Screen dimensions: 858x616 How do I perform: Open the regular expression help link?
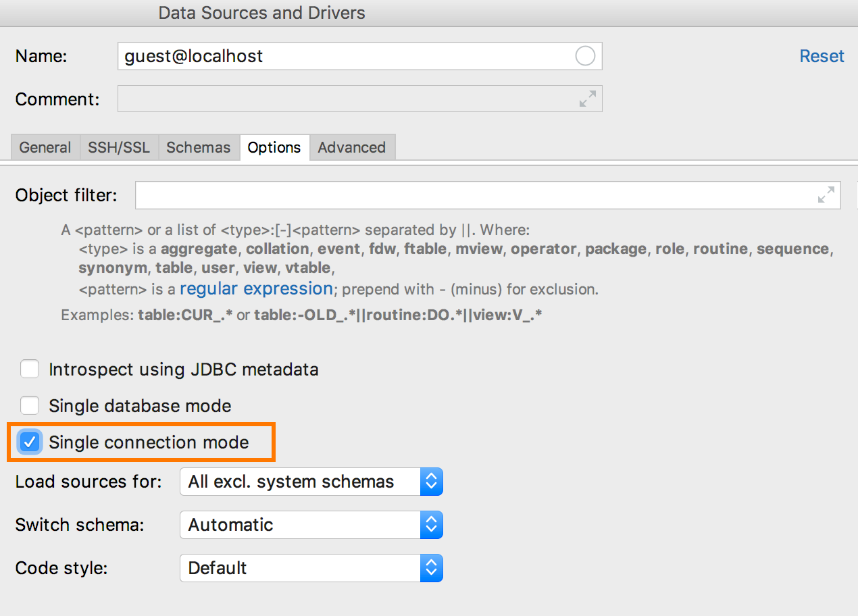pyautogui.click(x=256, y=289)
